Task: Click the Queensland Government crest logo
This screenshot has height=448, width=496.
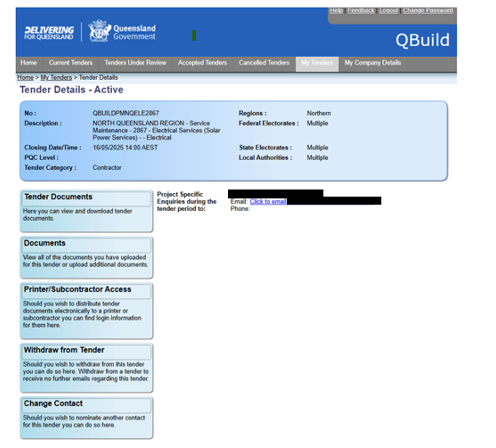Action: pos(99,31)
